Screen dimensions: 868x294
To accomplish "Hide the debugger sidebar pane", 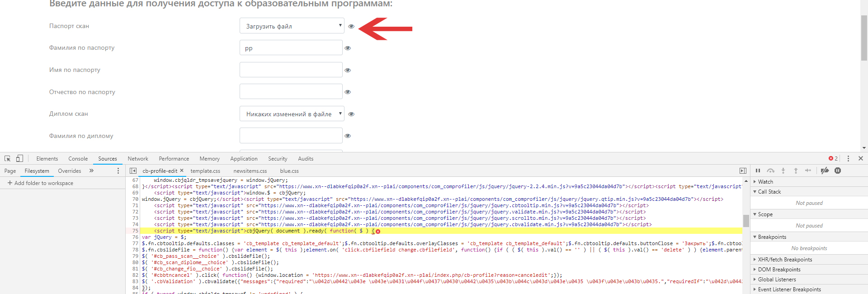I will click(x=743, y=171).
